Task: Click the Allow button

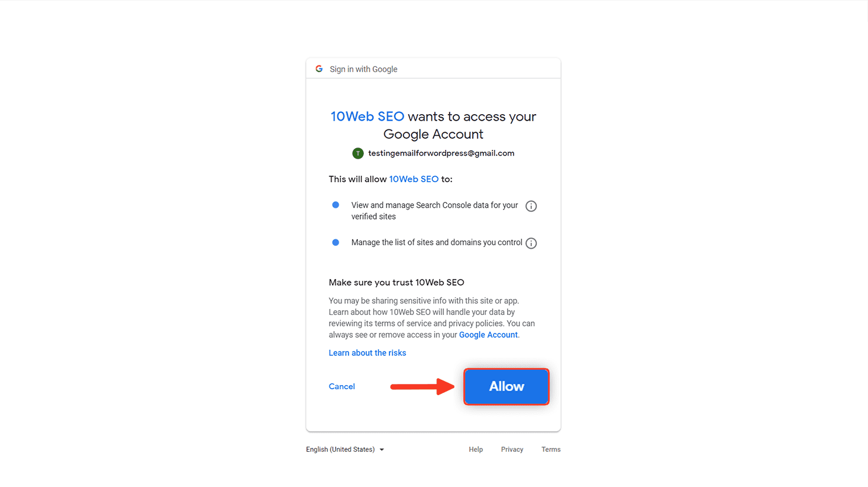Action: (x=507, y=386)
